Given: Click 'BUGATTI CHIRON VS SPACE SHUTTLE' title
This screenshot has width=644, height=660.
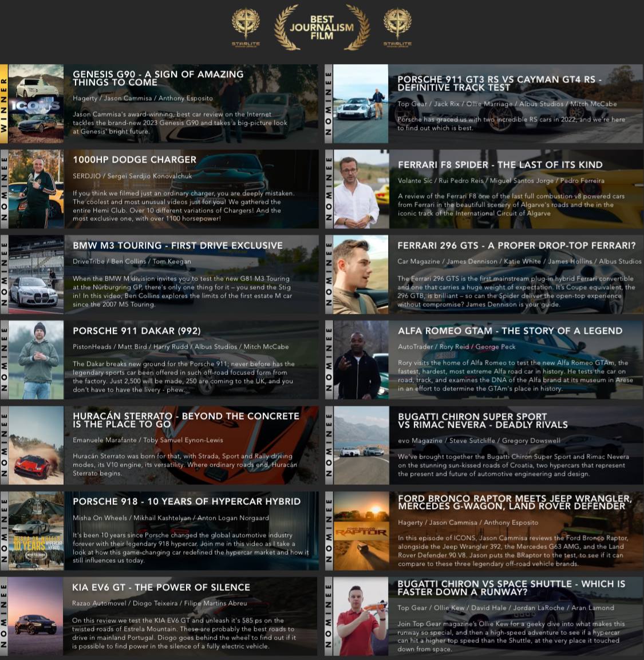Looking at the screenshot, I should [x=511, y=588].
